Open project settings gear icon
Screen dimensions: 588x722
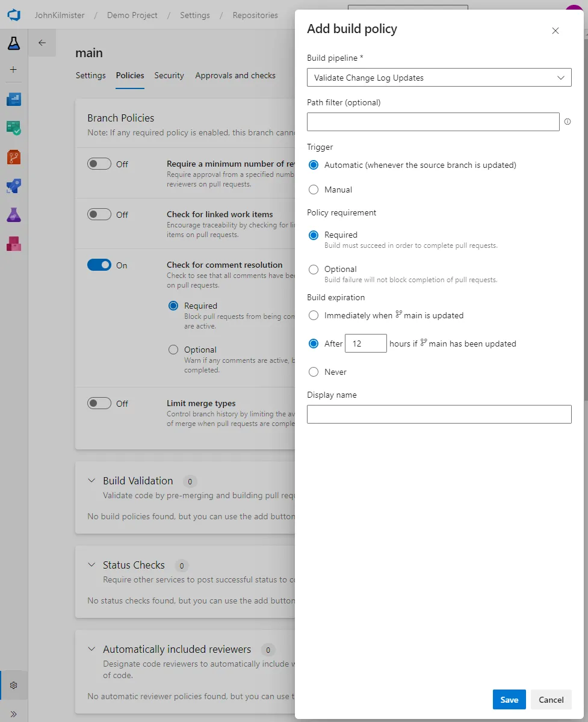(x=13, y=685)
